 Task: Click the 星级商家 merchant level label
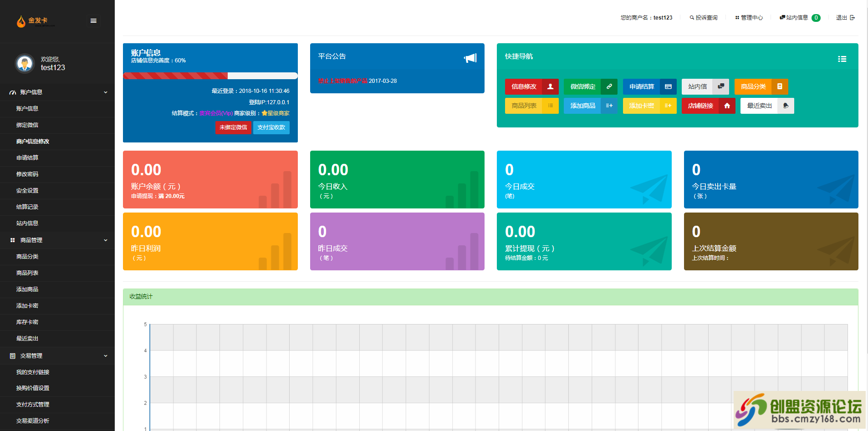pyautogui.click(x=276, y=113)
